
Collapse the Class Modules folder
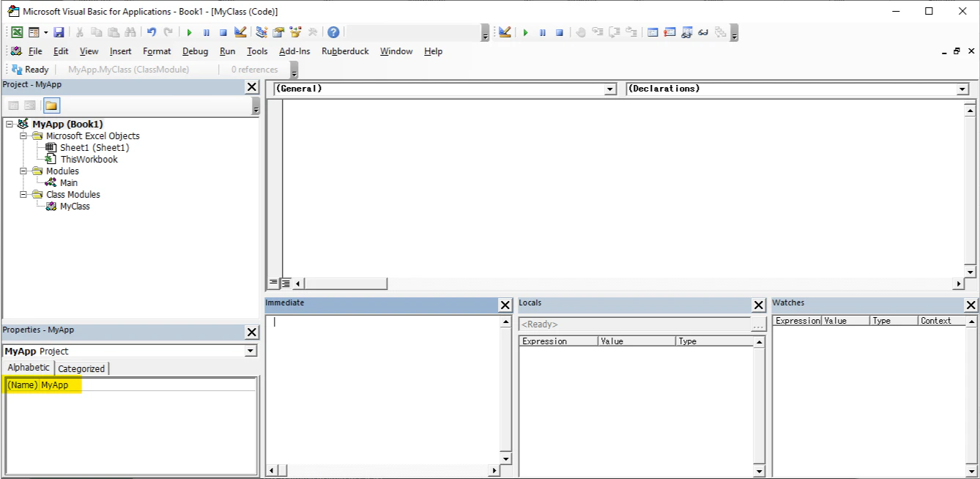23,195
